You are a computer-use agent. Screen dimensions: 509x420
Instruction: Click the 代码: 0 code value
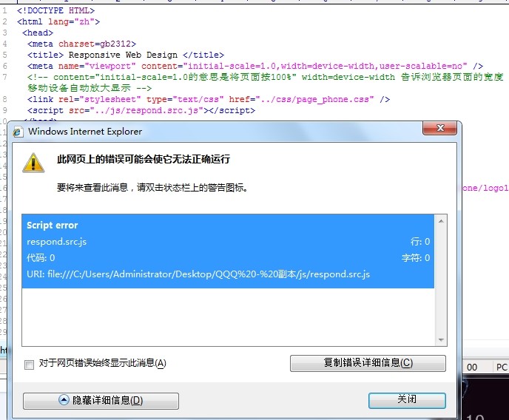click(41, 258)
